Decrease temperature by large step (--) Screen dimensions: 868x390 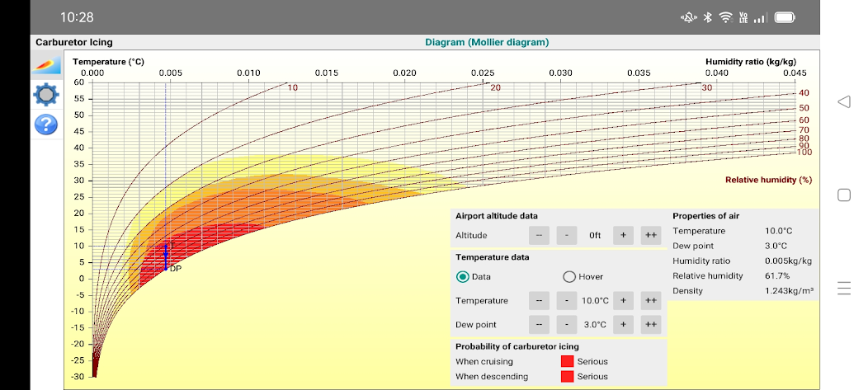point(539,301)
